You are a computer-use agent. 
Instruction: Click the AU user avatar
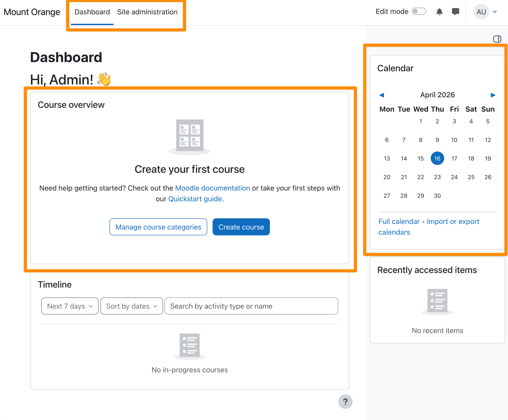coord(481,12)
